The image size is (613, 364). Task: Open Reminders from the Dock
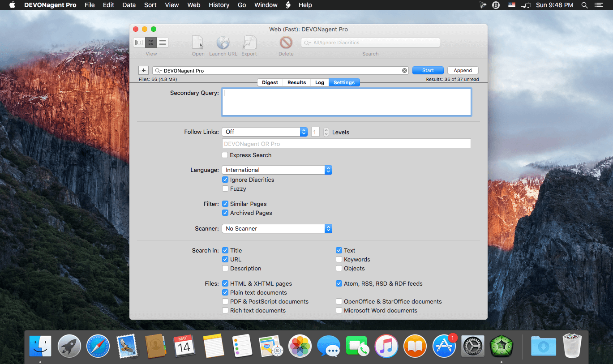[242, 346]
